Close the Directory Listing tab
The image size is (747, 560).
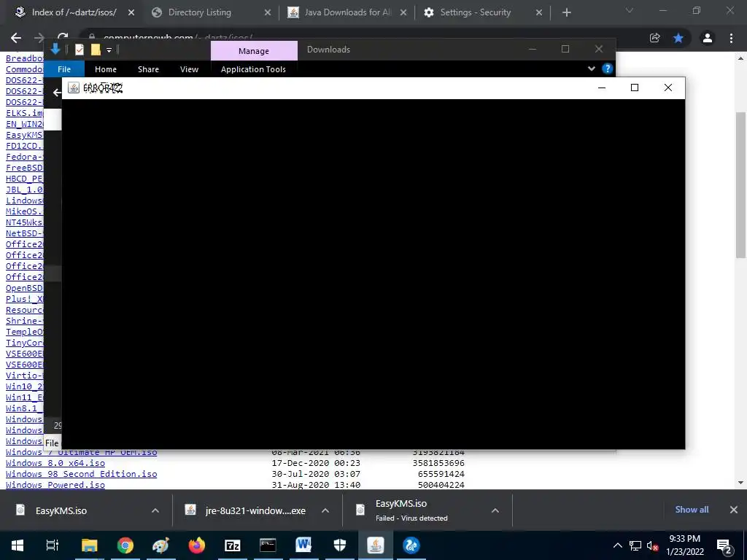[267, 13]
